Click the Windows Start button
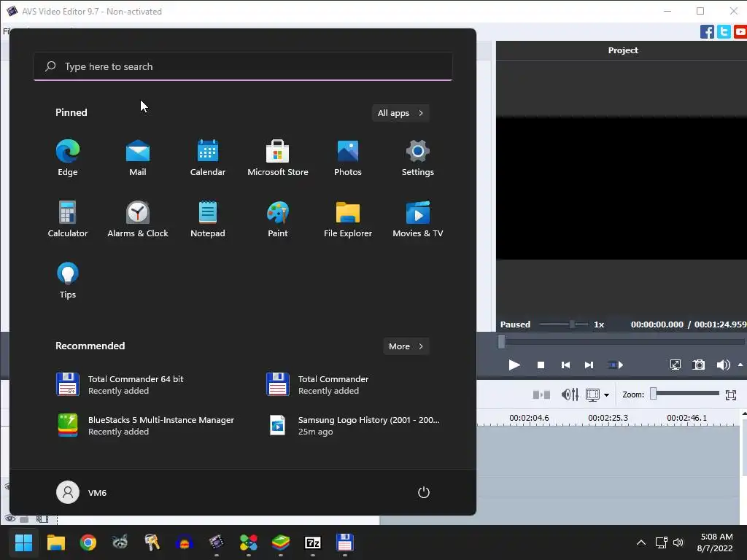 [x=23, y=542]
